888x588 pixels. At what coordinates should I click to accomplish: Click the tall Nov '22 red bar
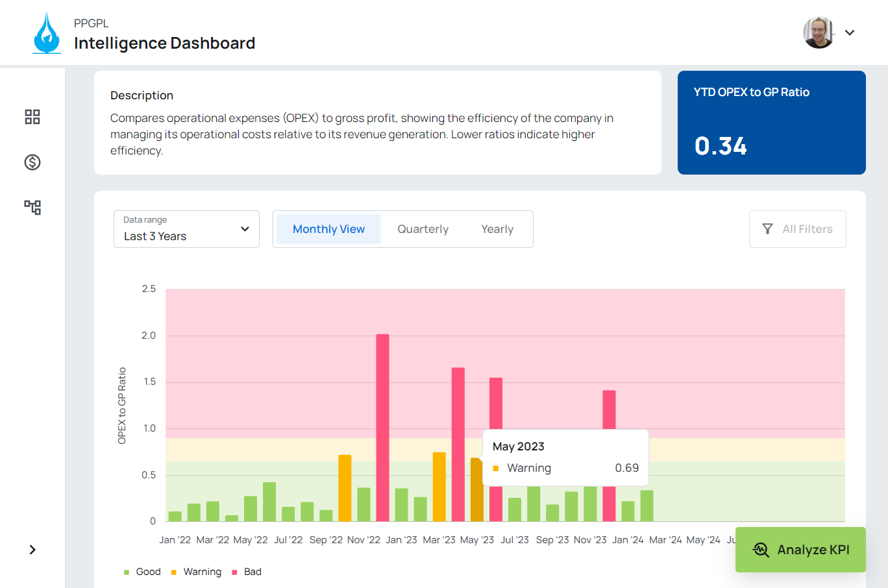click(x=383, y=428)
